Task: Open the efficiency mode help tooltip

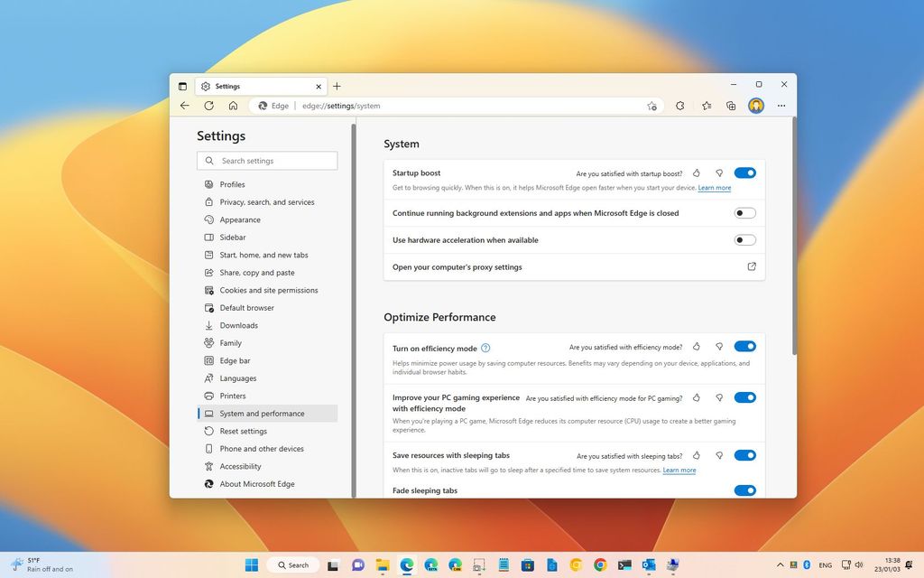Action: [x=485, y=347]
